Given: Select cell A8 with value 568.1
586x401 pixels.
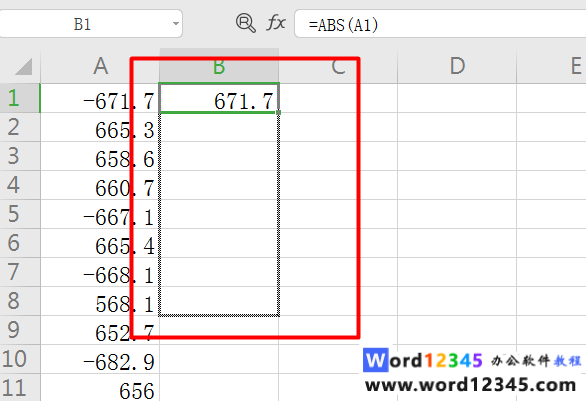Looking at the screenshot, I should coord(100,301).
